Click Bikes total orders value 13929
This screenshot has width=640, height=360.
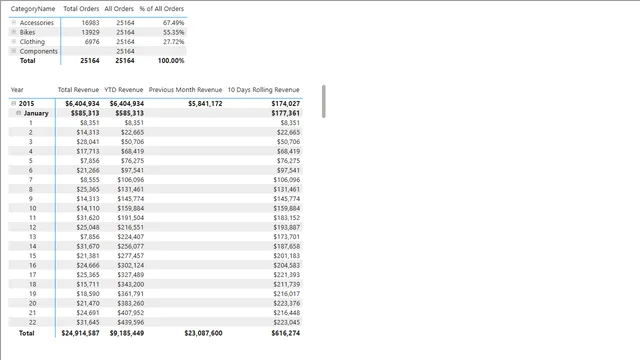point(90,32)
